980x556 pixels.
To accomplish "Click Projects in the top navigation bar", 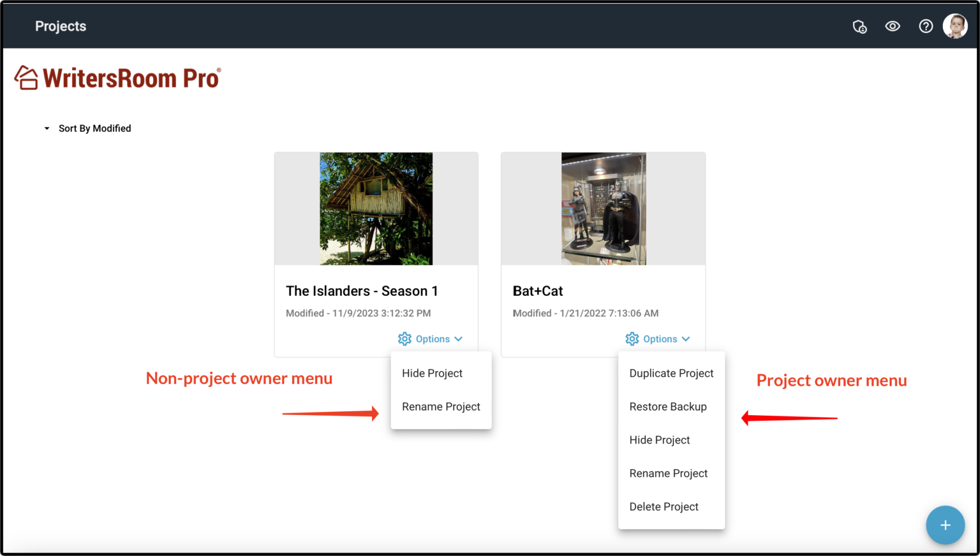I will (61, 26).
